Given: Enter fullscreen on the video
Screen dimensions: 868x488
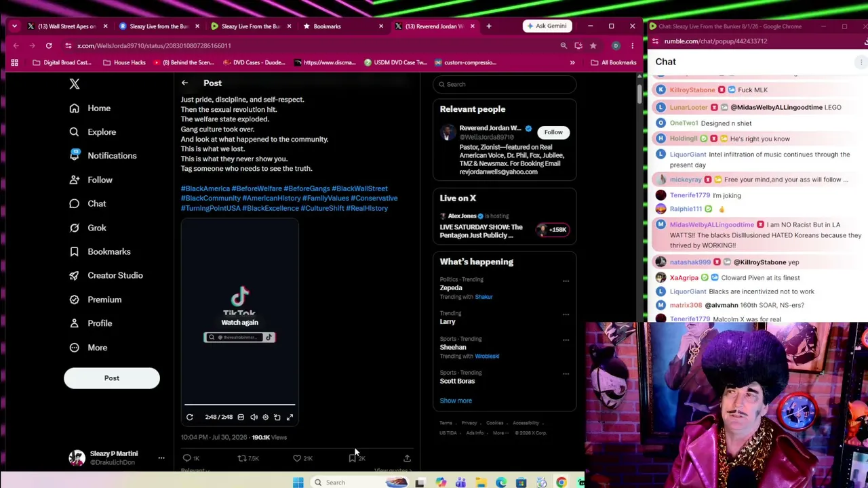Looking at the screenshot, I should point(290,418).
